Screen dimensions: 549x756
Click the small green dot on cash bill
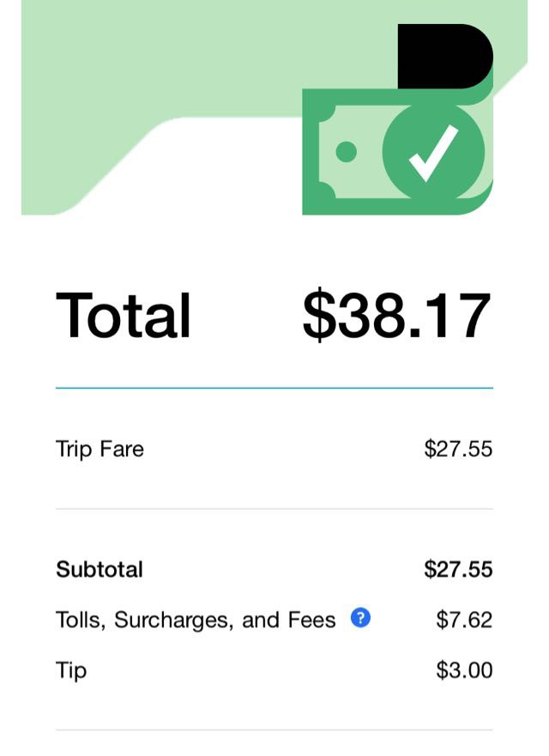pyautogui.click(x=346, y=152)
